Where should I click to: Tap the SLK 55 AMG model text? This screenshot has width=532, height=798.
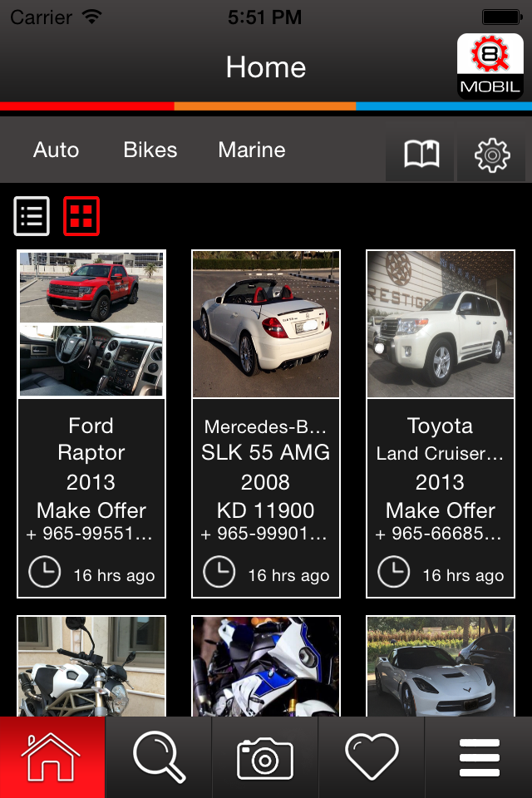[266, 452]
